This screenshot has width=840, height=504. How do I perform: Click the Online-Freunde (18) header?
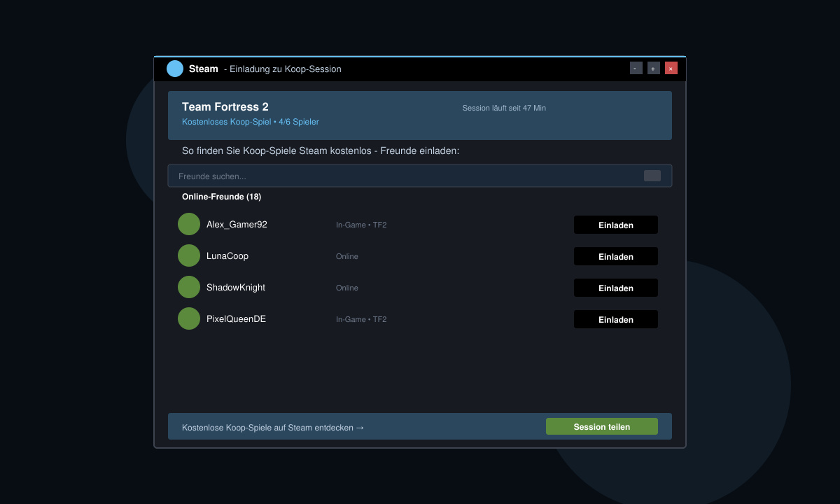(221, 197)
